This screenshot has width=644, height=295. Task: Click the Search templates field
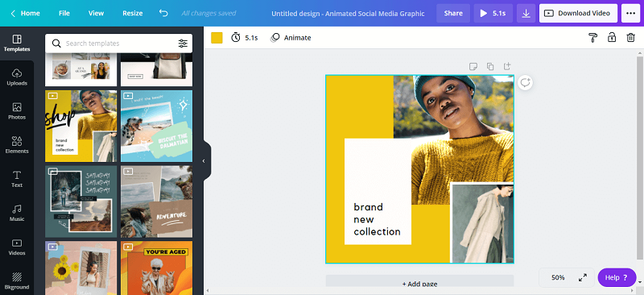(119, 44)
